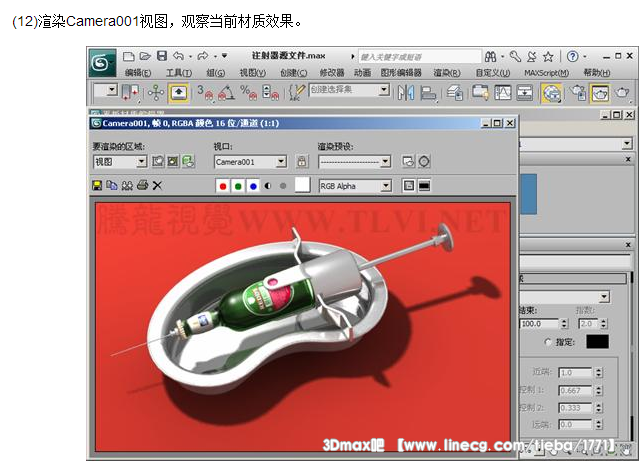
Task: Open the 创建选择集 named selection dropdown
Action: pos(349,90)
